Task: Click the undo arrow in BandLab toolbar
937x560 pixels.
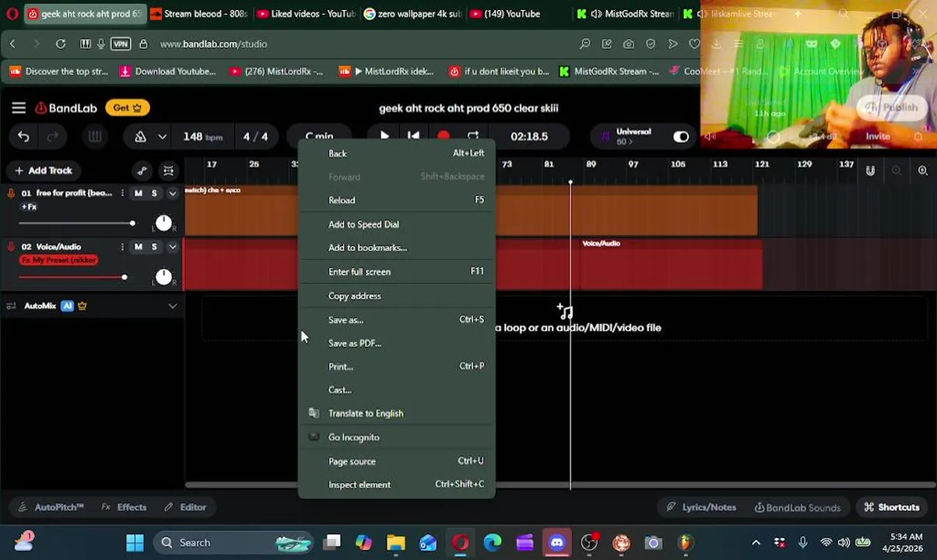Action: 23,137
